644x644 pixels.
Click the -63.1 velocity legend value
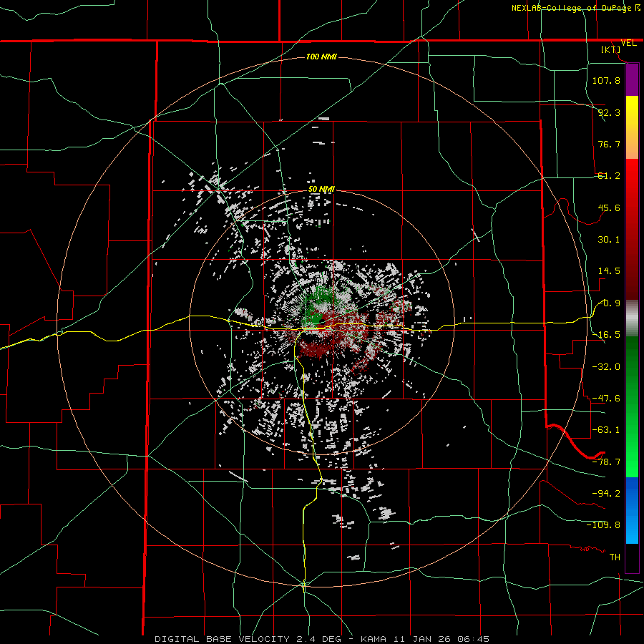pyautogui.click(x=606, y=430)
